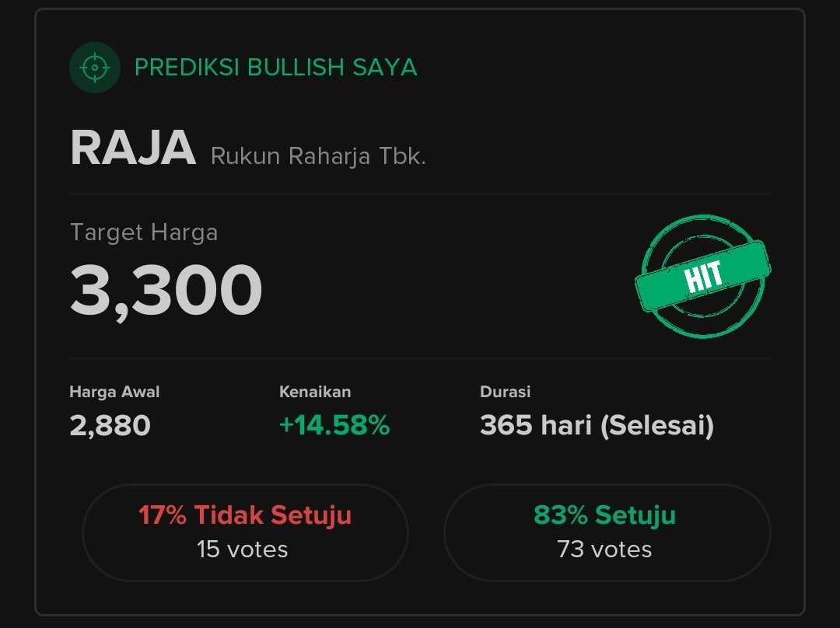Screen dimensions: 840x628
Task: Open the Rukun Raharja Tbk. company name
Action: click(318, 156)
